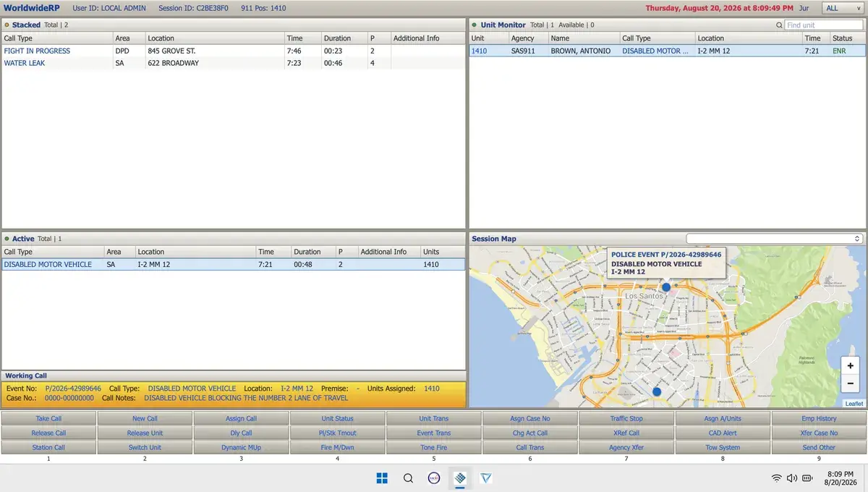The image size is (868, 492).
Task: Click the New Call button
Action: (x=145, y=418)
